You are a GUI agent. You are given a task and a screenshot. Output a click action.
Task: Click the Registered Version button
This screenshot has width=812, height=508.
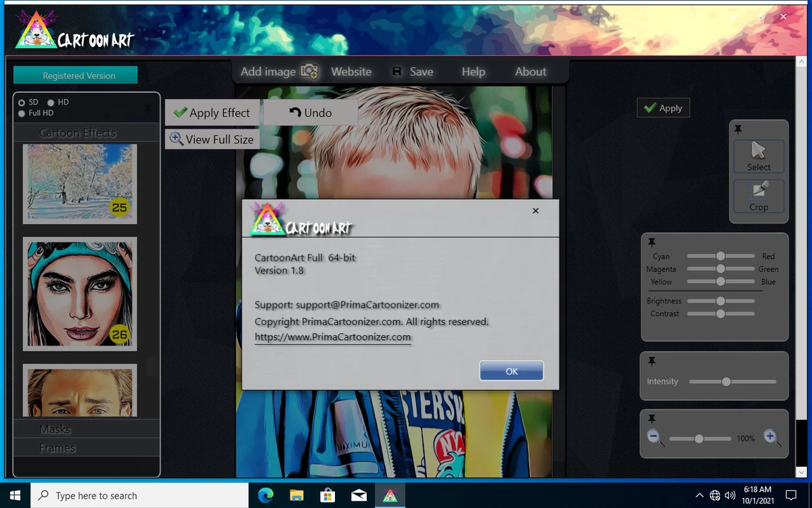click(76, 75)
